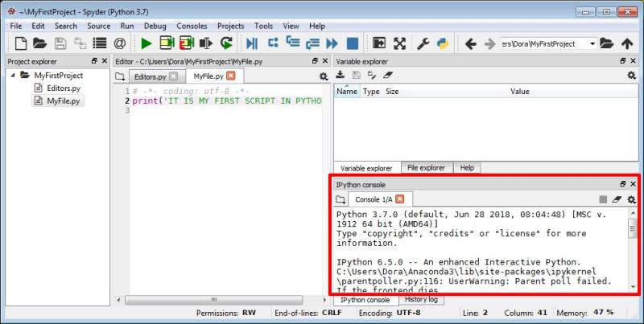Run the file with green play
The height and width of the screenshot is (324, 644).
146,43
